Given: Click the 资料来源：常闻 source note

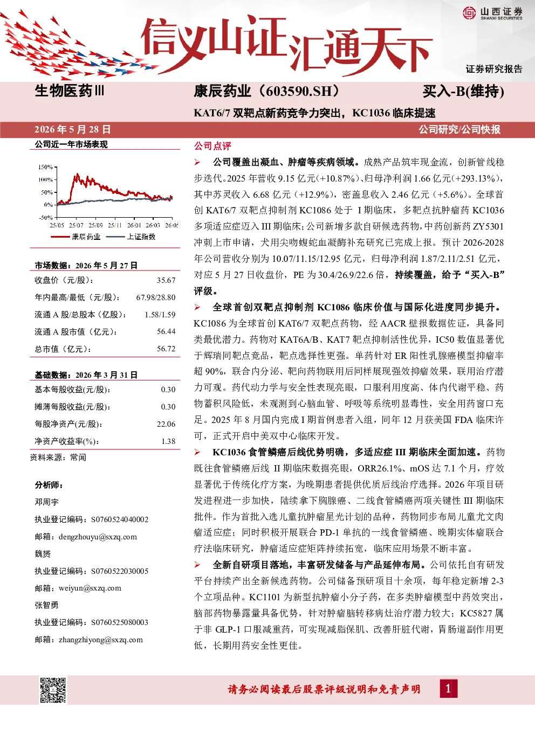Looking at the screenshot, I should 58,457.
